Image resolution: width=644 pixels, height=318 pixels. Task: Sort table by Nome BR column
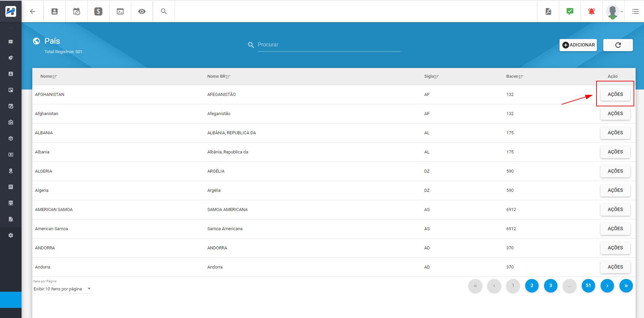click(219, 76)
